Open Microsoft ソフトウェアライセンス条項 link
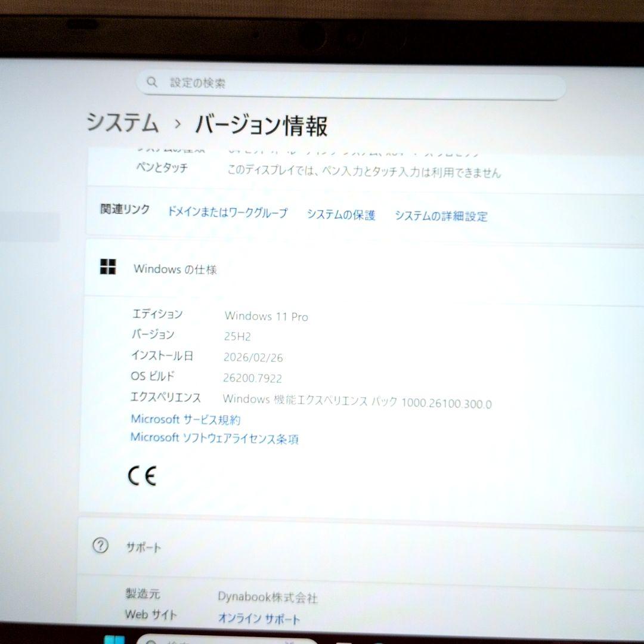 215,438
